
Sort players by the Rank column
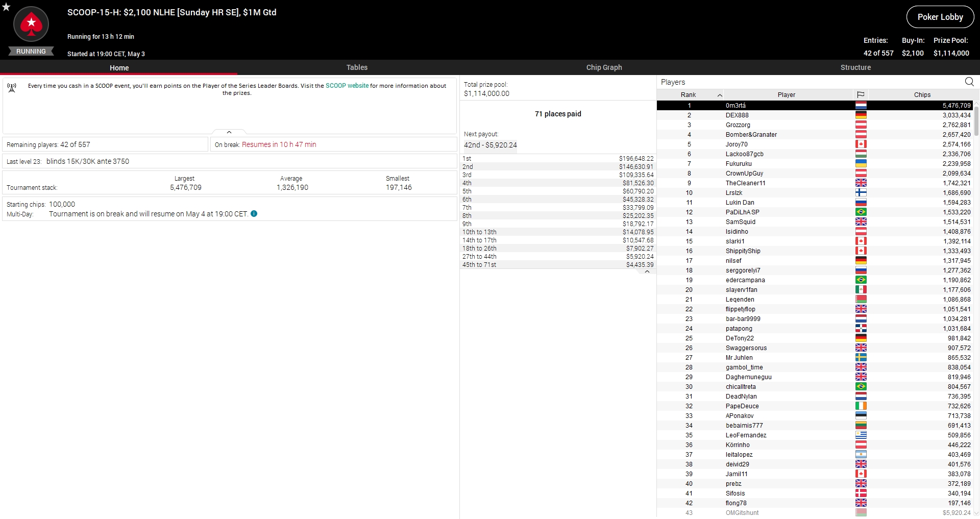tap(690, 95)
